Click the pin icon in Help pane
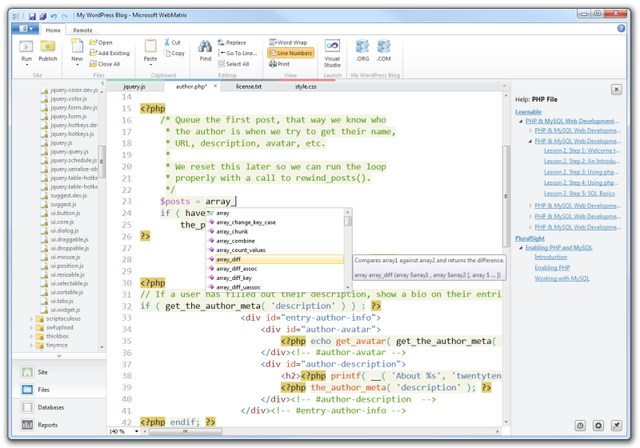The image size is (640, 448). tap(616, 426)
